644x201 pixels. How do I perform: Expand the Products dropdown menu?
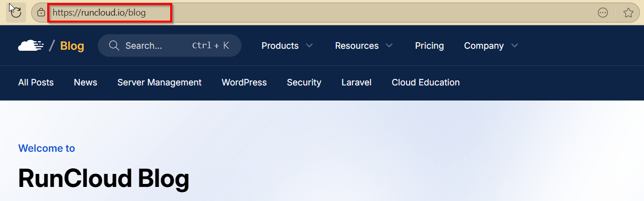(287, 46)
